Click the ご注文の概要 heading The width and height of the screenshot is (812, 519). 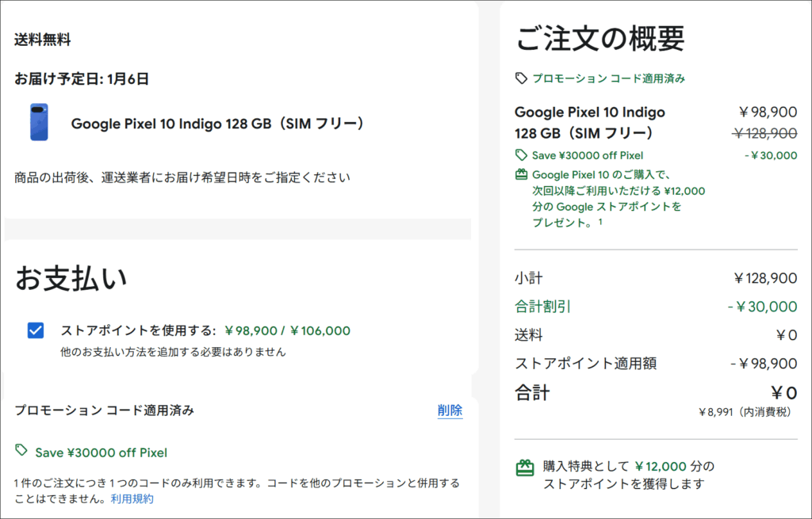click(x=600, y=37)
